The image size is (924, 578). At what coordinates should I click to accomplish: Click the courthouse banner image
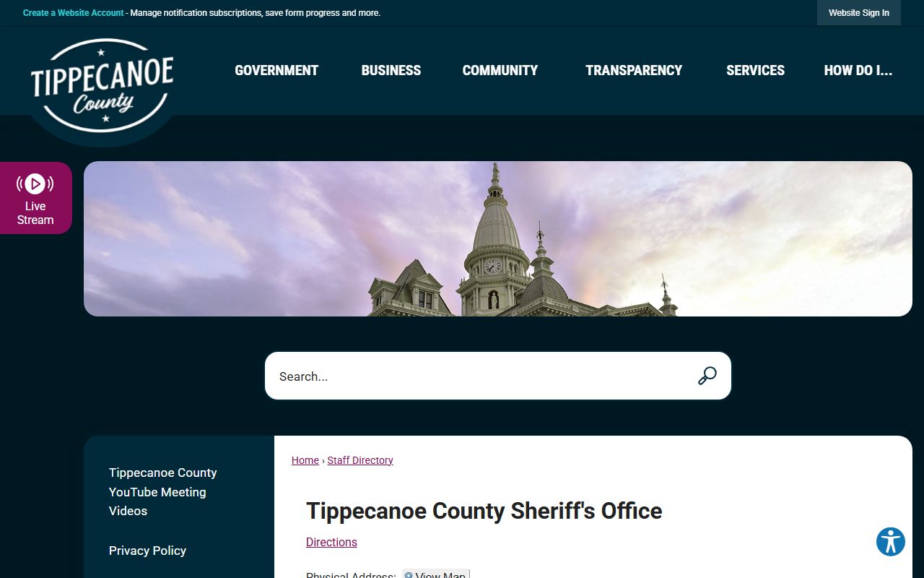[498, 238]
